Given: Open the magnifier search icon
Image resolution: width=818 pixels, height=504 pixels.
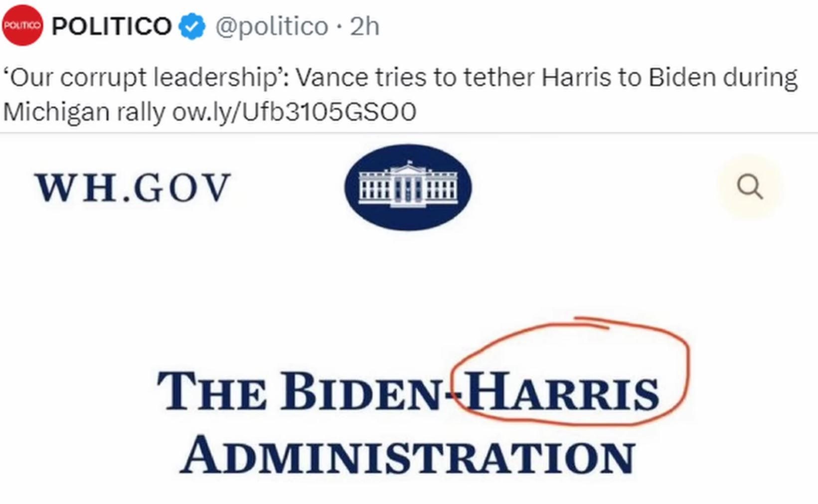Looking at the screenshot, I should pyautogui.click(x=750, y=187).
